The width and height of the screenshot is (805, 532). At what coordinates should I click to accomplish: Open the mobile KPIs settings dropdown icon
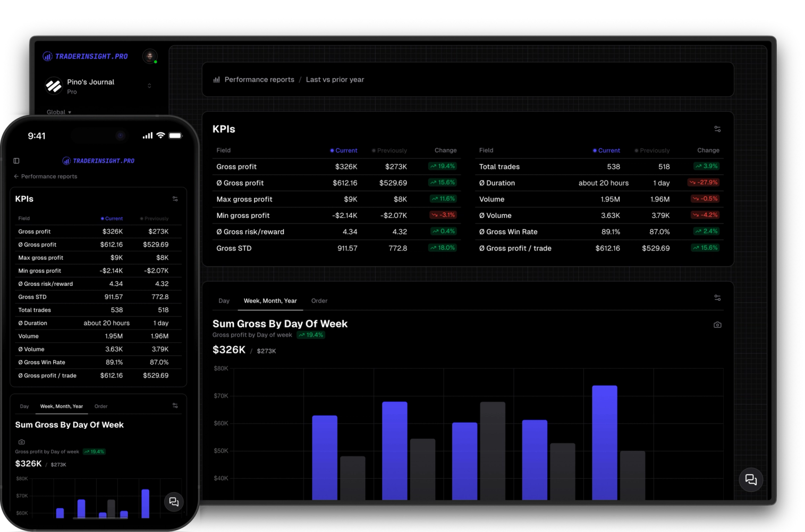click(x=175, y=198)
